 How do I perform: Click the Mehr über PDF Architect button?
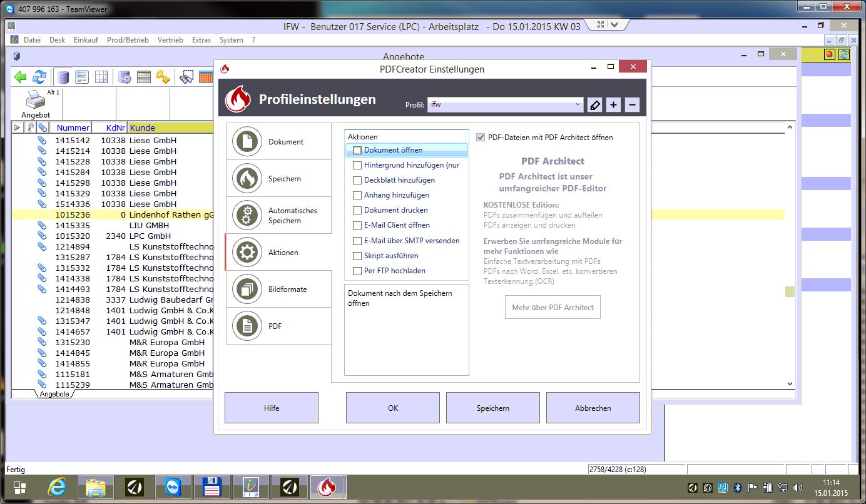point(553,308)
